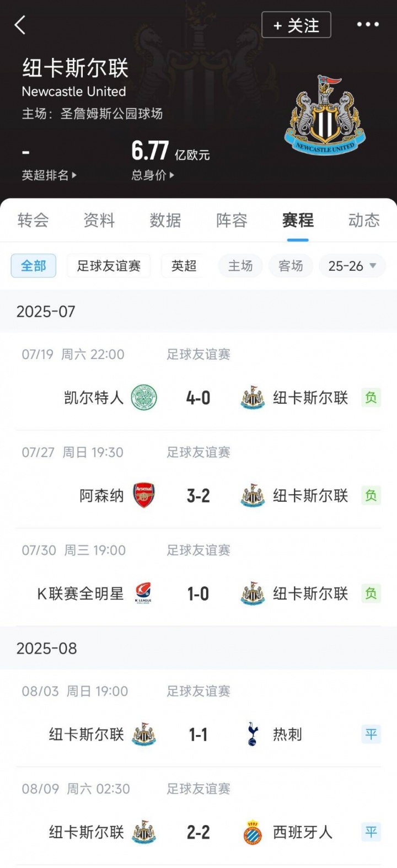Viewport: 397px width, 868px height.
Task: Open the 25-26 season dropdown
Action: point(352,266)
